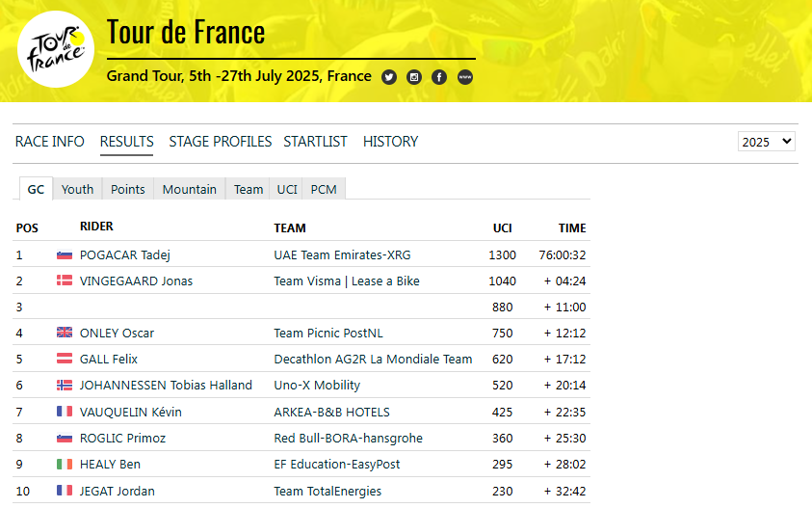Image resolution: width=812 pixels, height=508 pixels.
Task: Open Team TotalEnergies
Action: (327, 491)
